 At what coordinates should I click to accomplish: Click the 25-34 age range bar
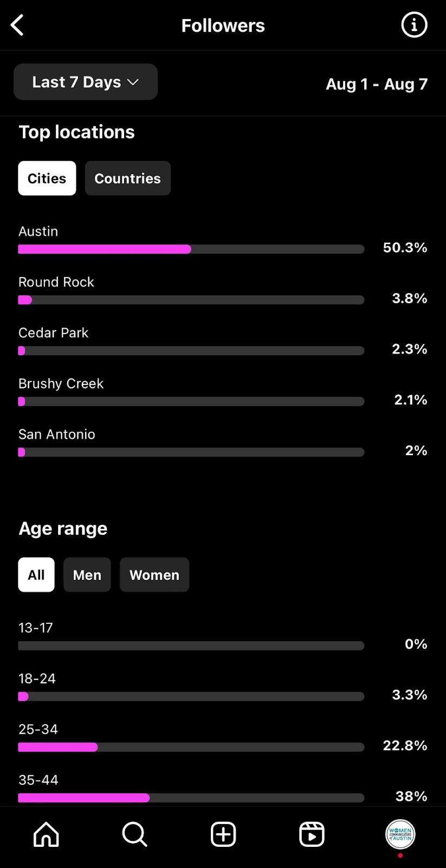191,747
